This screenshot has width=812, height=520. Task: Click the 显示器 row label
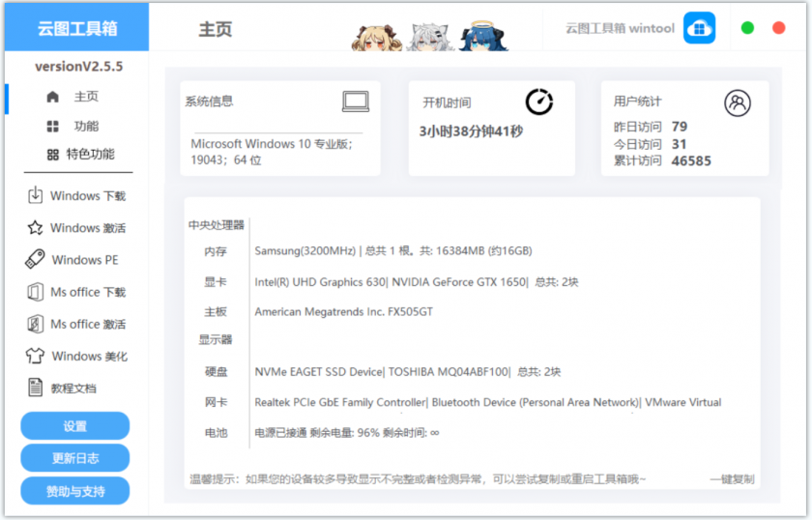pyautogui.click(x=216, y=340)
